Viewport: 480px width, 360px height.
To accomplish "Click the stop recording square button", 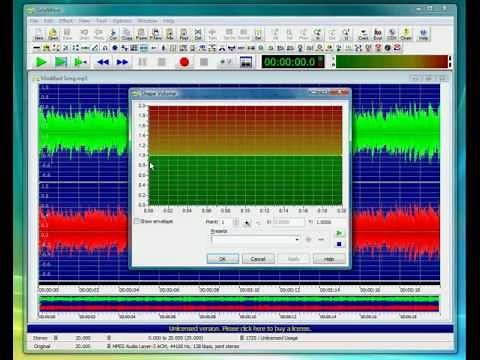I will (204, 62).
